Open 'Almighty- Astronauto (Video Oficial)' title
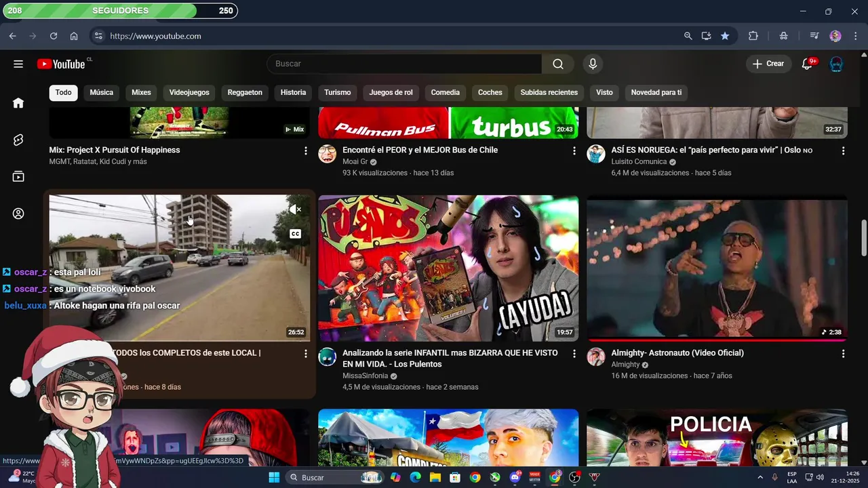This screenshot has width=868, height=488. pyautogui.click(x=677, y=352)
